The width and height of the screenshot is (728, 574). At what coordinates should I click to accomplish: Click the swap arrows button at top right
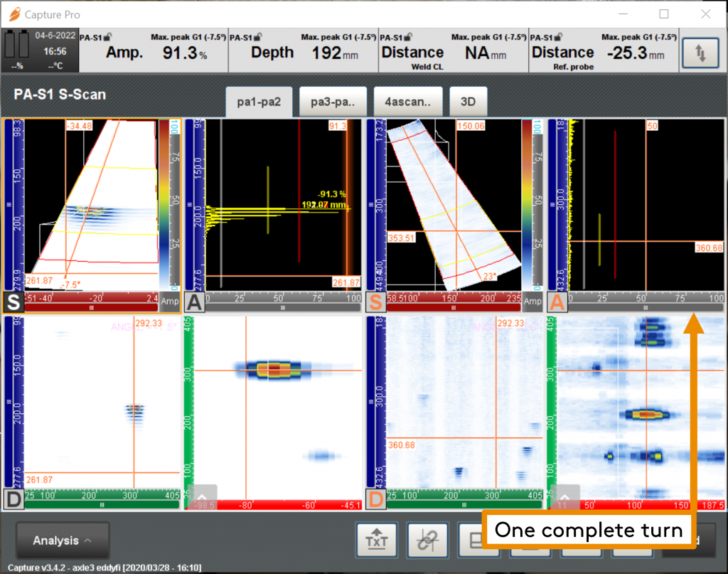[700, 52]
